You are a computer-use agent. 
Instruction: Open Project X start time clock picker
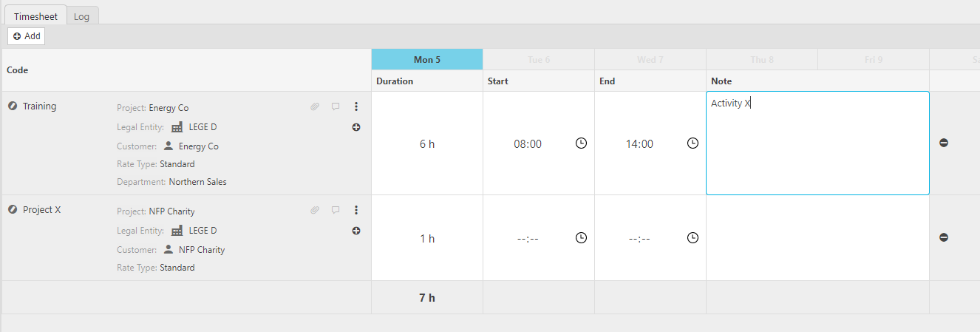[581, 238]
